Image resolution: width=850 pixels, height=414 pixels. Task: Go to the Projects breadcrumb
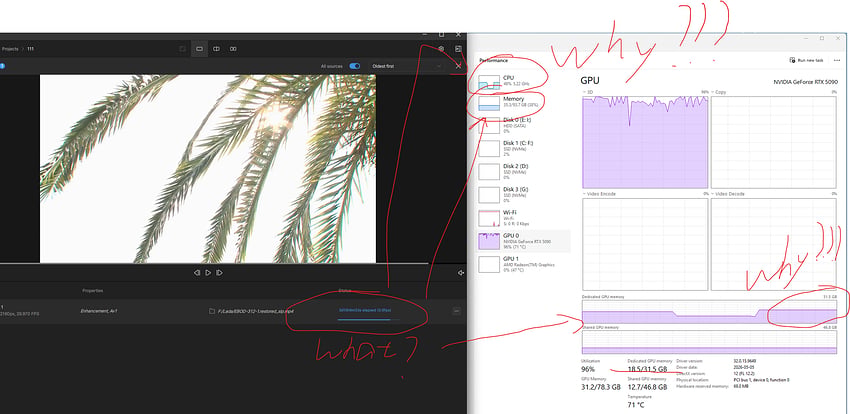[10, 49]
